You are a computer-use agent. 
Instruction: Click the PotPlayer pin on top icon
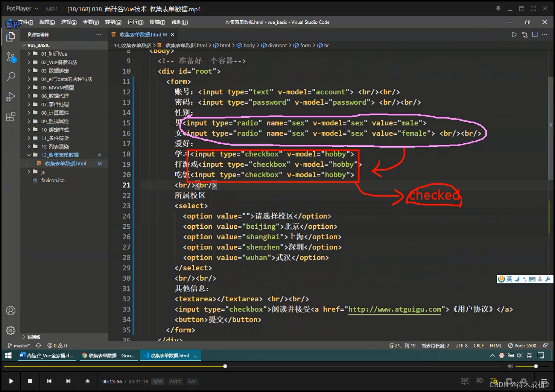pos(498,9)
